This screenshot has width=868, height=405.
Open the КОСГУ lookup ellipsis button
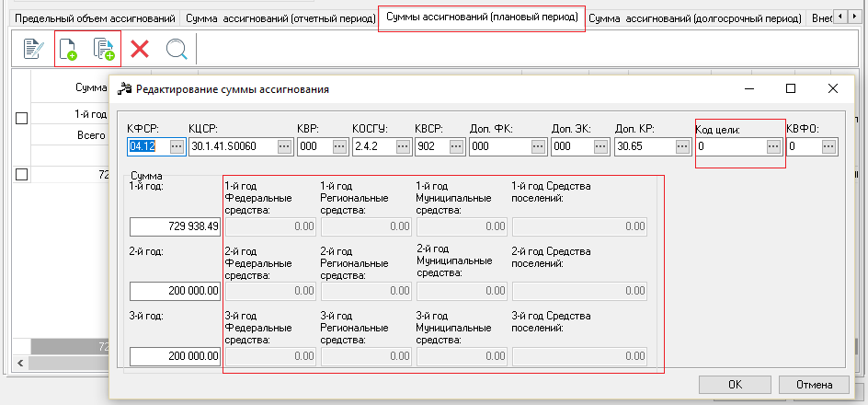click(x=403, y=146)
